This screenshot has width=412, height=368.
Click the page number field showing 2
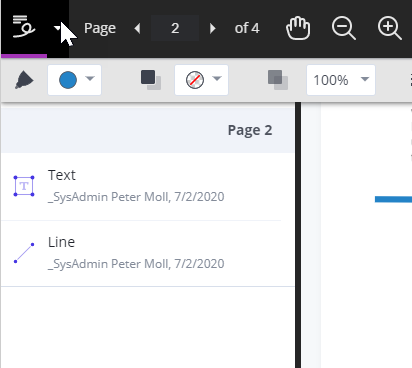[x=175, y=28]
